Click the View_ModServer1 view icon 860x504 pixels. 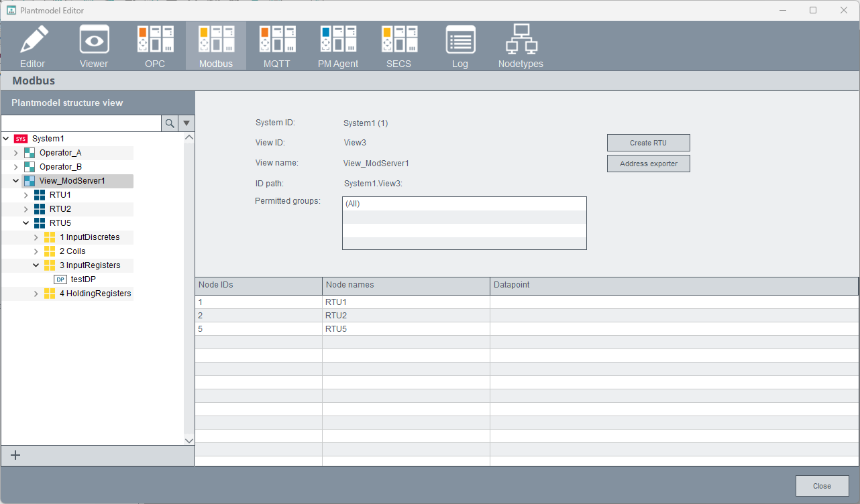tap(30, 181)
